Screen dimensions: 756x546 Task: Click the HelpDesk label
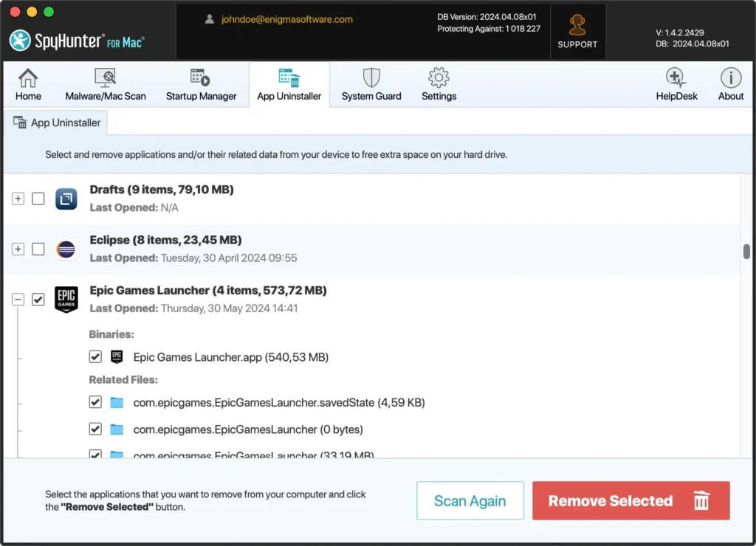pos(676,96)
